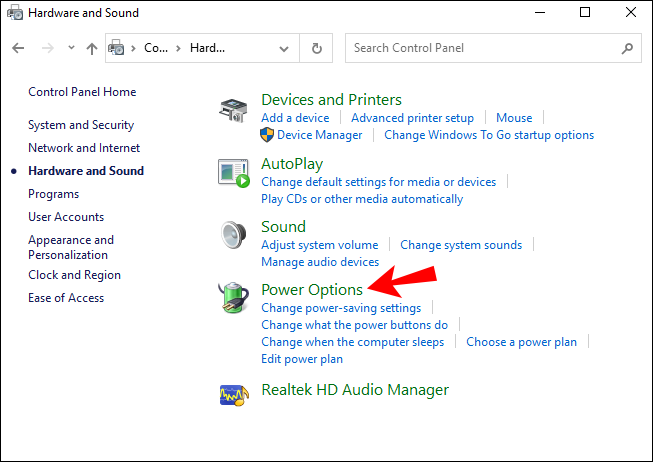The height and width of the screenshot is (462, 653).
Task: Click the search magnifier icon
Action: click(627, 48)
